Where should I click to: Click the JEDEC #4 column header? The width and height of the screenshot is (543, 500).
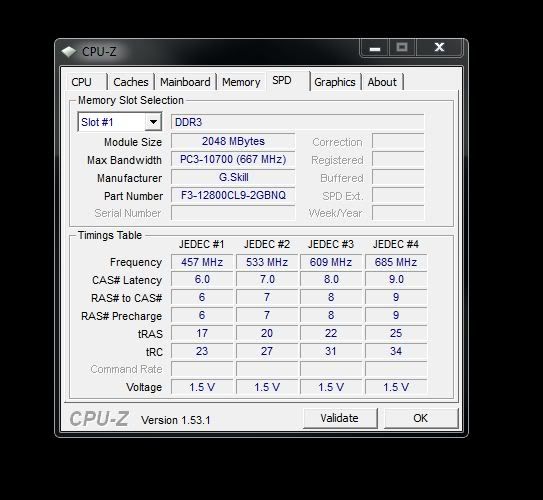[396, 244]
